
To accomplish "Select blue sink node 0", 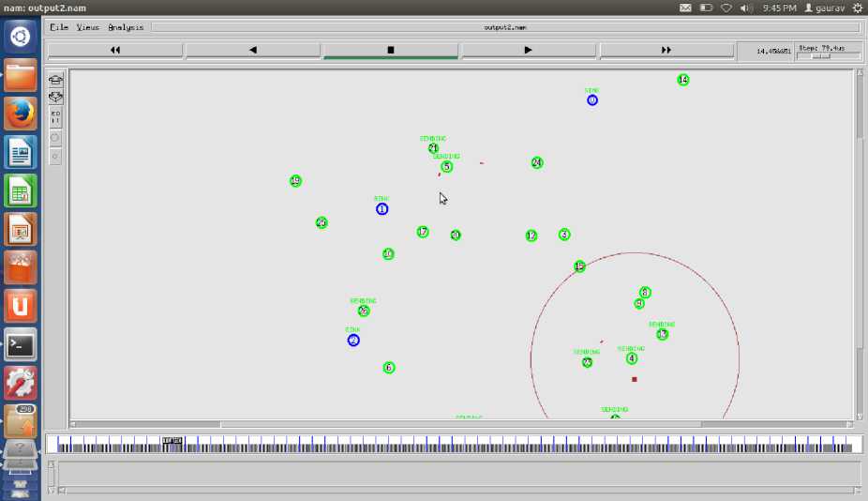I will (x=592, y=100).
